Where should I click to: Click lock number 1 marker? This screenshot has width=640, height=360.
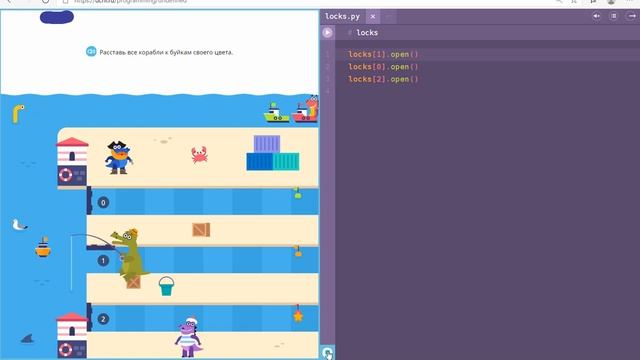pos(103,260)
